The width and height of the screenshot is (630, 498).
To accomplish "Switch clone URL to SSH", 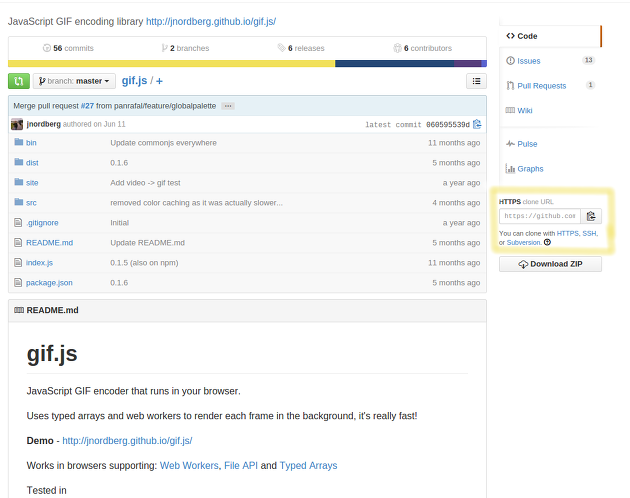I will [589, 234].
